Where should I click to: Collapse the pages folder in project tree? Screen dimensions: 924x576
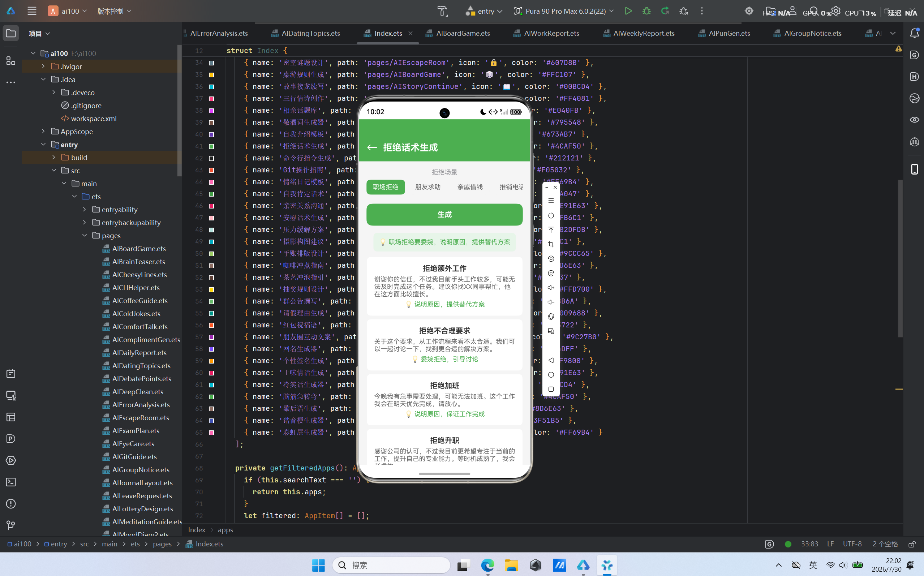[85, 236]
